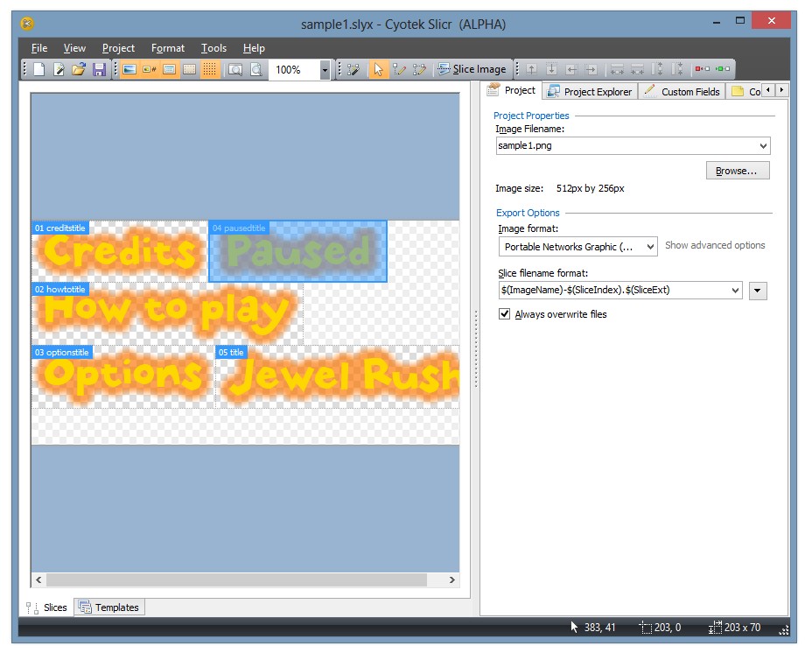Create a new project with the blank page icon

pos(39,69)
